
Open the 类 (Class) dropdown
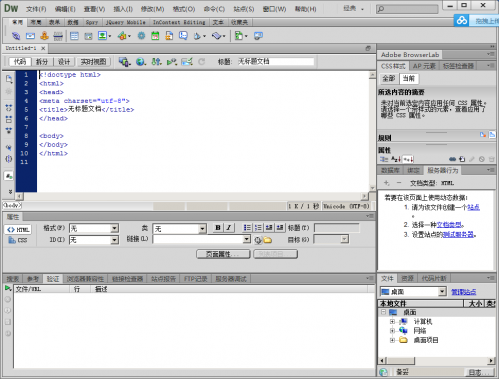tap(202, 229)
